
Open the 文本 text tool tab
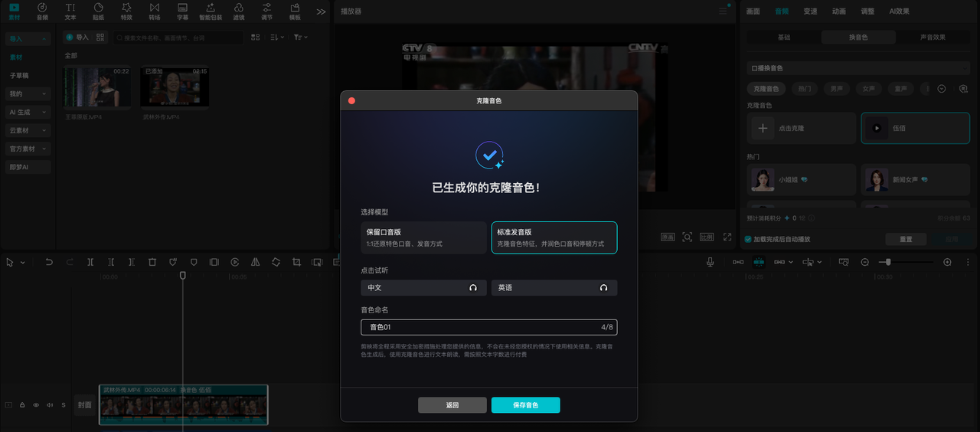click(70, 11)
